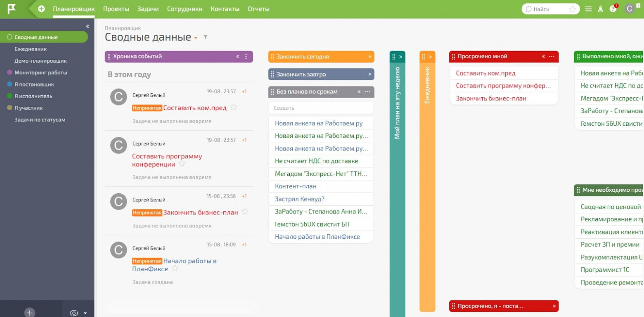The image size is (644, 317).
Task: Select Я постановщик in the sidebar
Action: click(34, 85)
